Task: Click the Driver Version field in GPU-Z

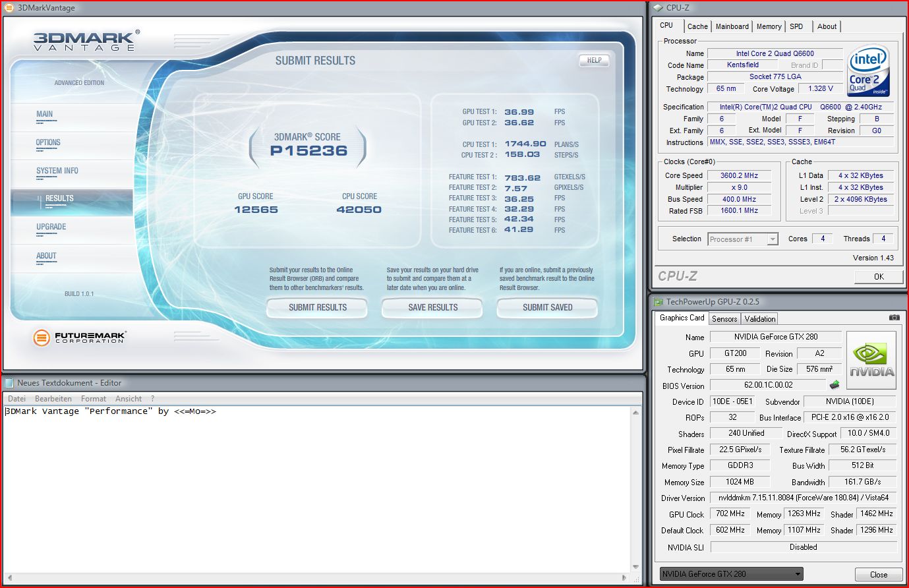Action: click(804, 498)
